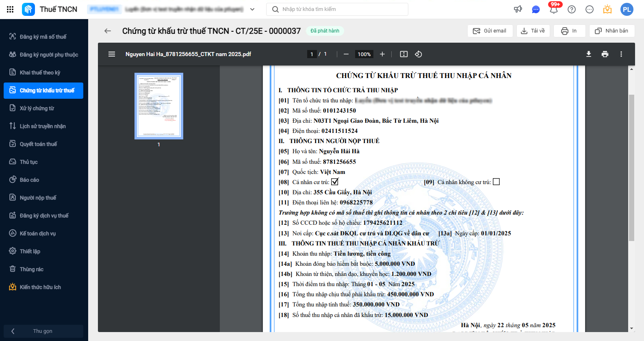Click the In print button
This screenshot has height=341, width=644.
pyautogui.click(x=569, y=31)
